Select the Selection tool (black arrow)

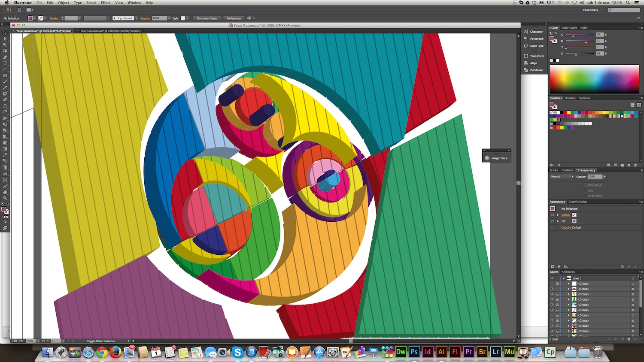[x=5, y=33]
